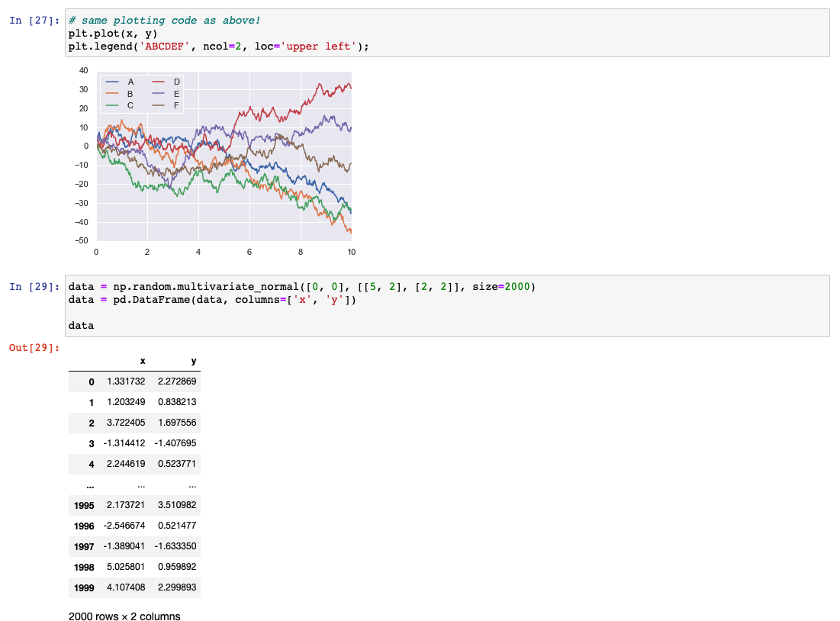Click the cell value 0.838213

[x=177, y=402]
